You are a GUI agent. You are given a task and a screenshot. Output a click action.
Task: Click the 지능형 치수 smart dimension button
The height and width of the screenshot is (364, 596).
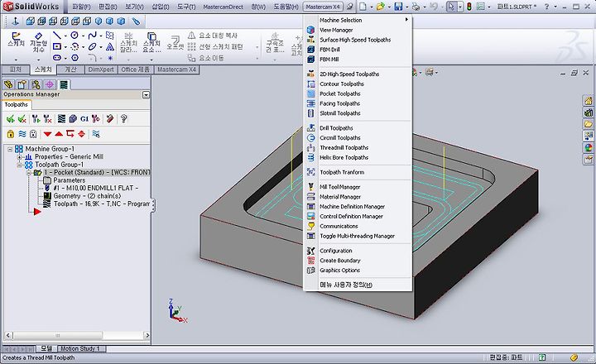coord(38,42)
